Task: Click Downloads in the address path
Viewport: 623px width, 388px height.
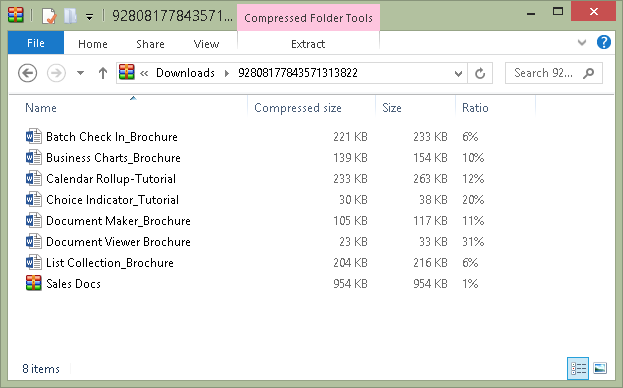Action: coord(185,73)
